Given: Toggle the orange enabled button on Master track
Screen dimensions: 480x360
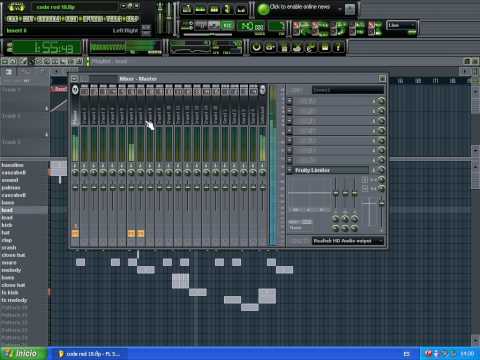Looking at the screenshot, I should tap(75, 234).
